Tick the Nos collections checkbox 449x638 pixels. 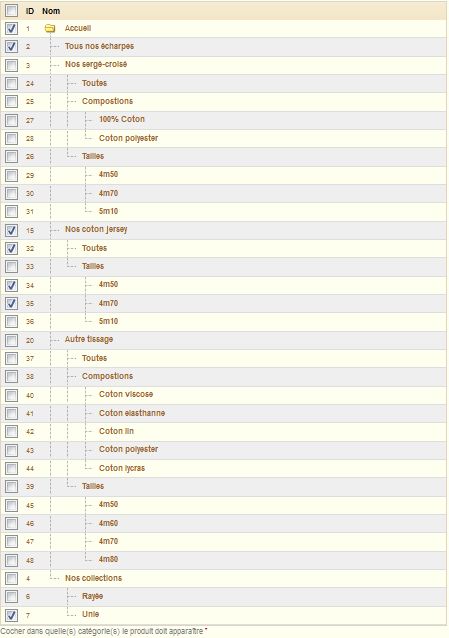coord(11,578)
